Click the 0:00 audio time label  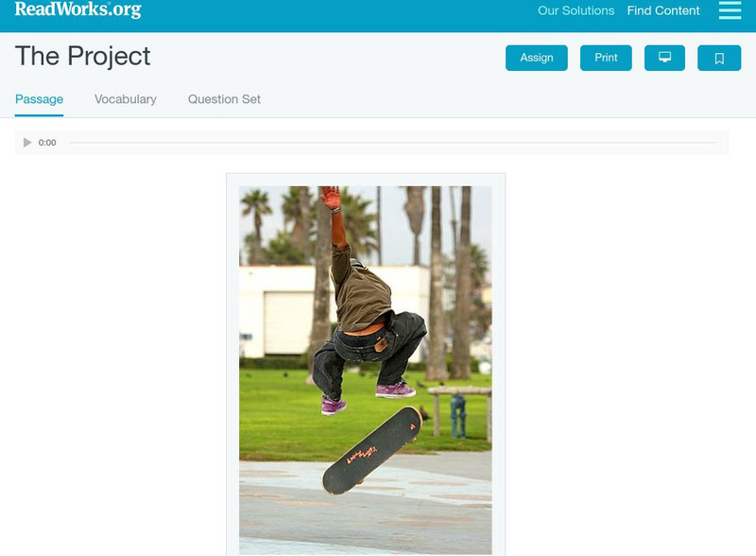(x=47, y=143)
